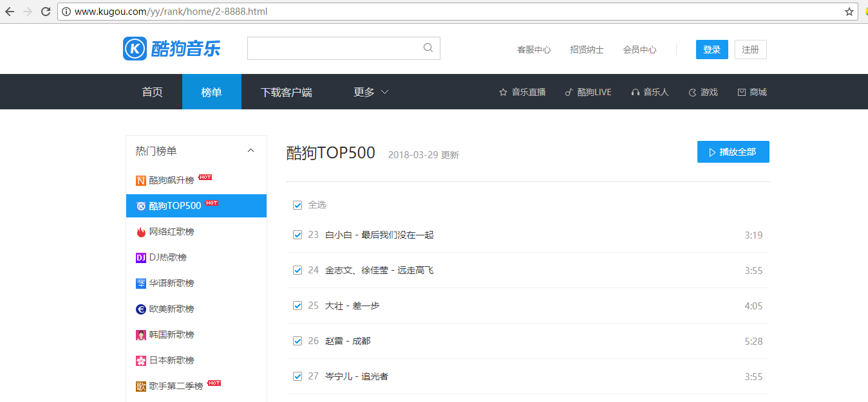Open song 白小白 - 最后我们没在一起
The width and height of the screenshot is (868, 402).
(x=380, y=235)
